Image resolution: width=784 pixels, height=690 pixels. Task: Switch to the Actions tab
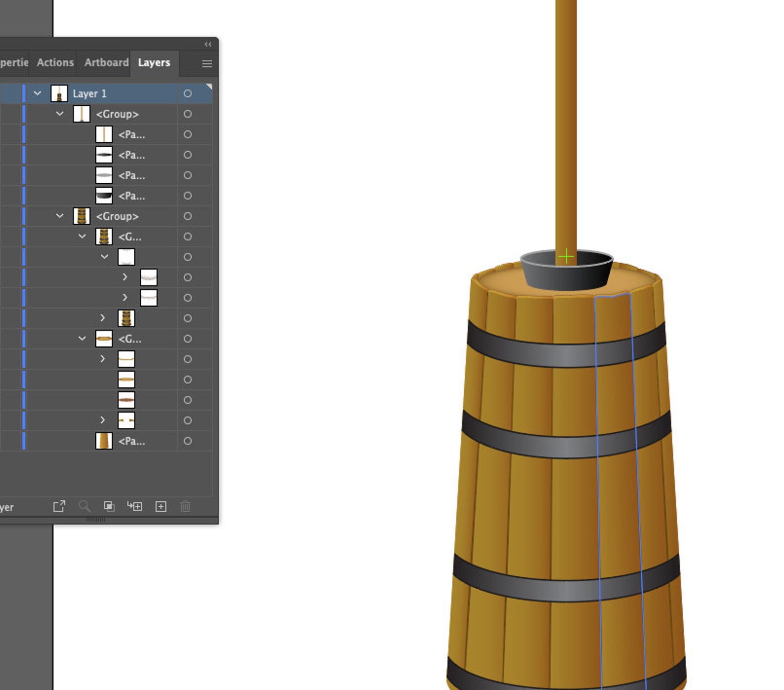pyautogui.click(x=55, y=63)
